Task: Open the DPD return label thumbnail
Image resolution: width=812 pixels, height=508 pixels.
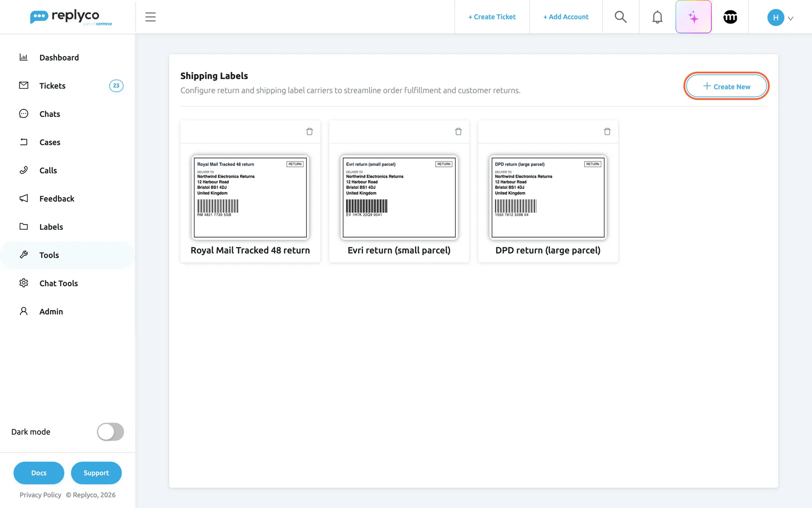Action: click(548, 197)
